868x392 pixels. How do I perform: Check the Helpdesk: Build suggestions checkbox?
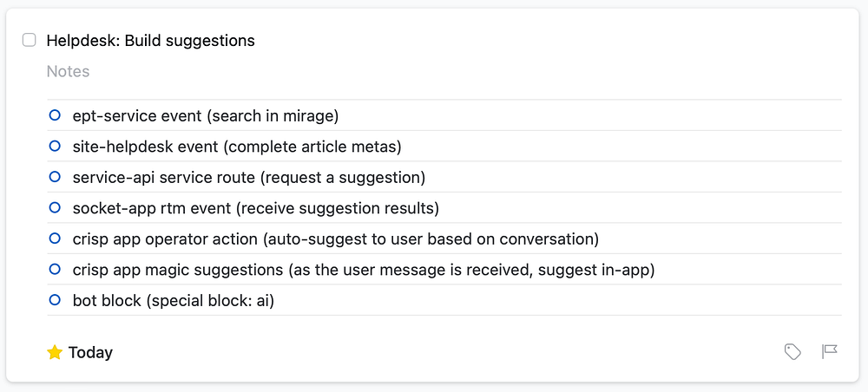tap(30, 40)
